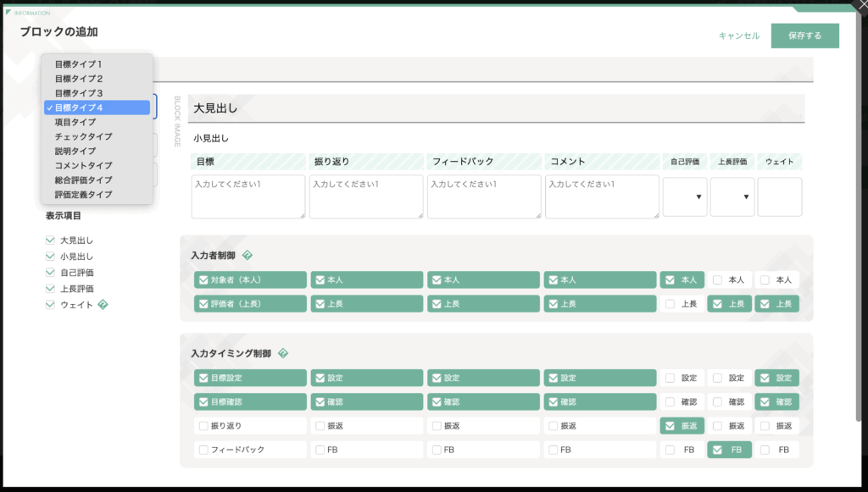Click the コメント text input area

[601, 196]
